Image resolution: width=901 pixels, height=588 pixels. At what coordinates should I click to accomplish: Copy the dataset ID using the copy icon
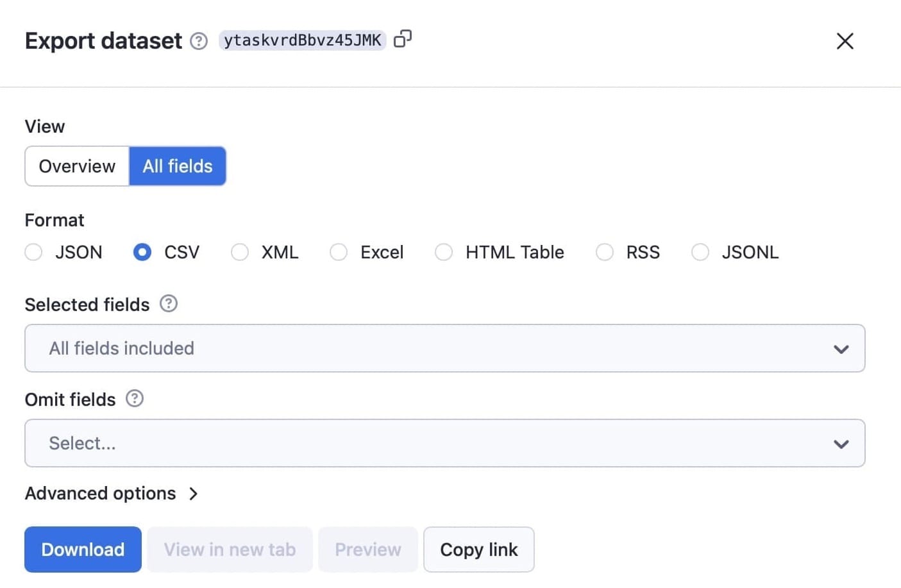(403, 38)
